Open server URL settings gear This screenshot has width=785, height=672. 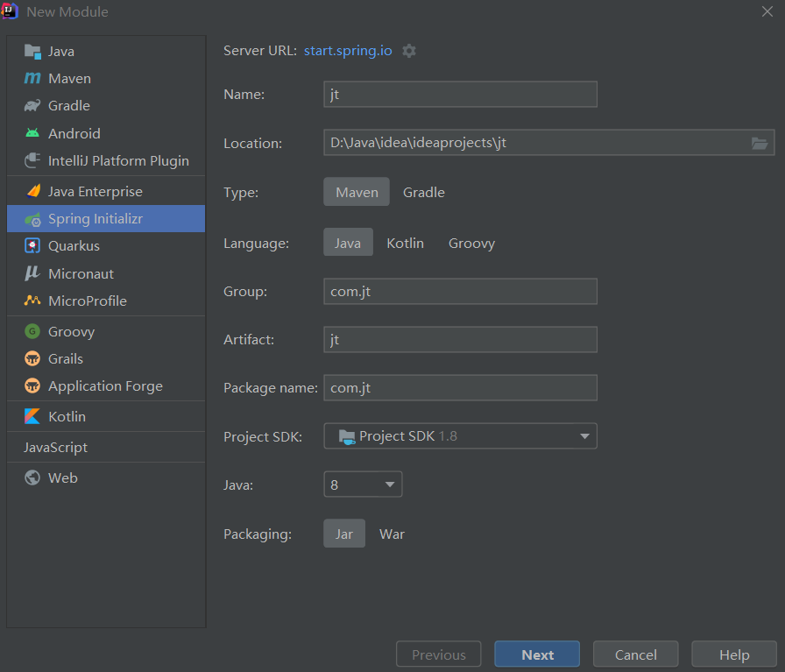(409, 51)
